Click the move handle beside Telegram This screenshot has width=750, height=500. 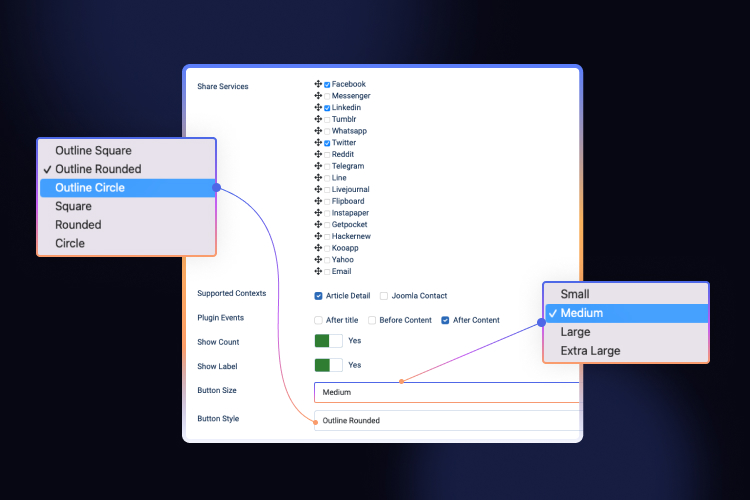click(x=318, y=166)
